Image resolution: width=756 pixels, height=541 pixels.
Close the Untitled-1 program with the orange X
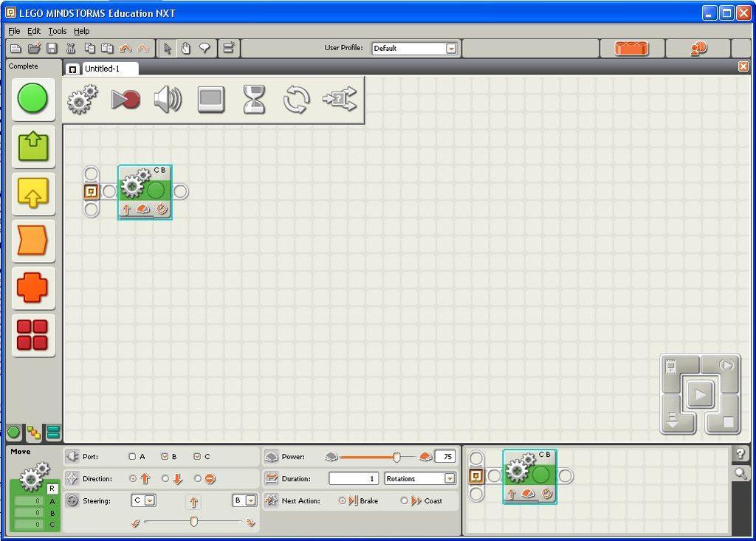point(743,66)
